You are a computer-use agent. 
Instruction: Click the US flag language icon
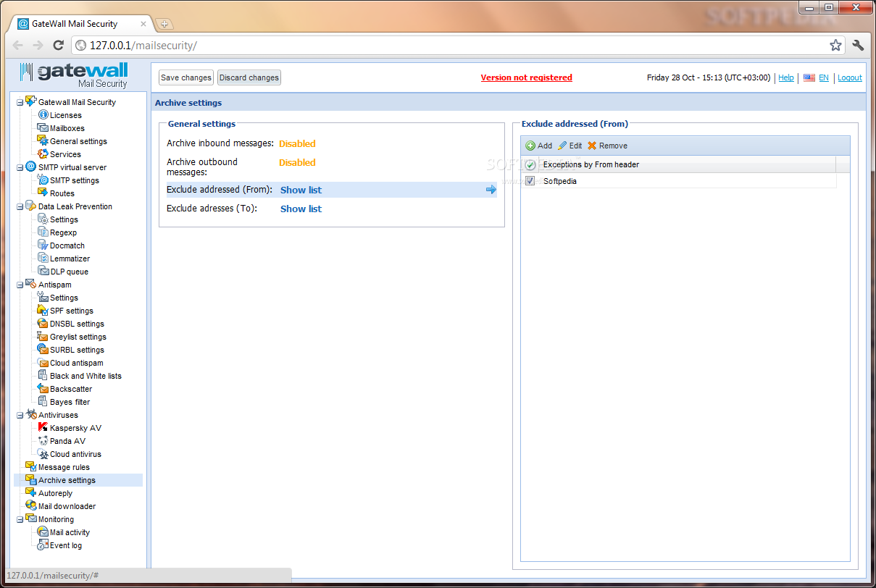[809, 77]
